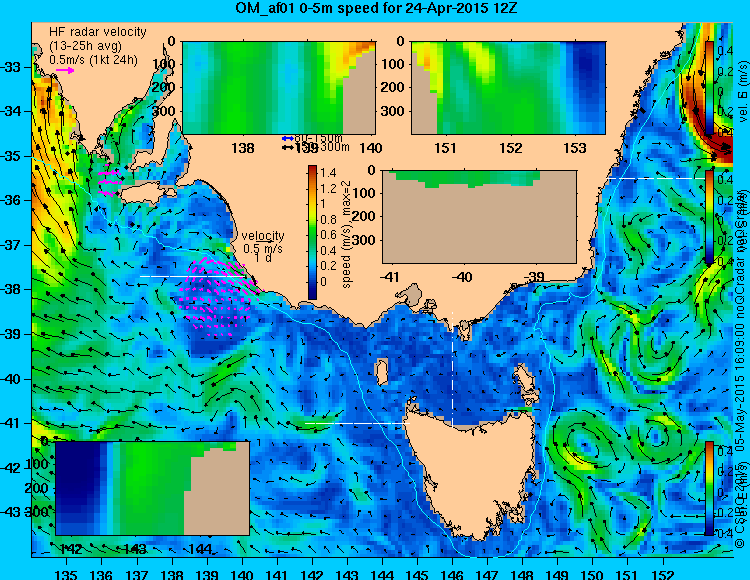The width and height of the screenshot is (750, 580).
Task: Click the top-right "vel. E (m/s)" color bar
Action: [x=709, y=88]
